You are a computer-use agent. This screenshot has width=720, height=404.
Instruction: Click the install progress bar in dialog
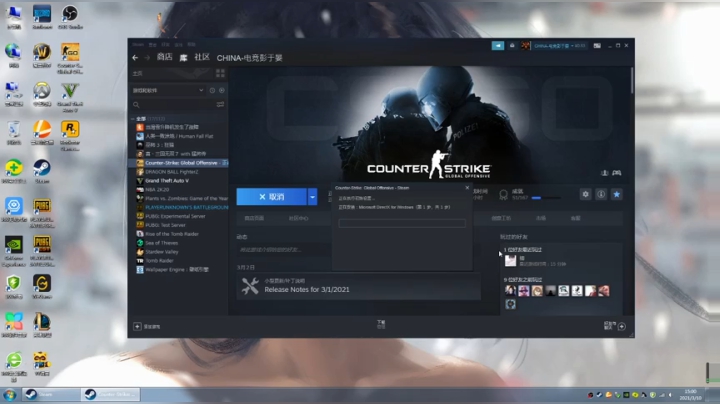tap(402, 223)
